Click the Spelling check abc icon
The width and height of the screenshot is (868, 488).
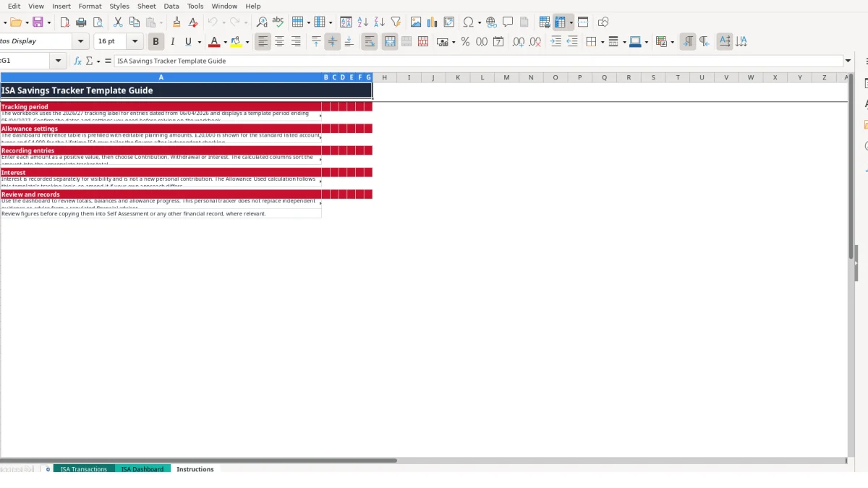pos(278,22)
